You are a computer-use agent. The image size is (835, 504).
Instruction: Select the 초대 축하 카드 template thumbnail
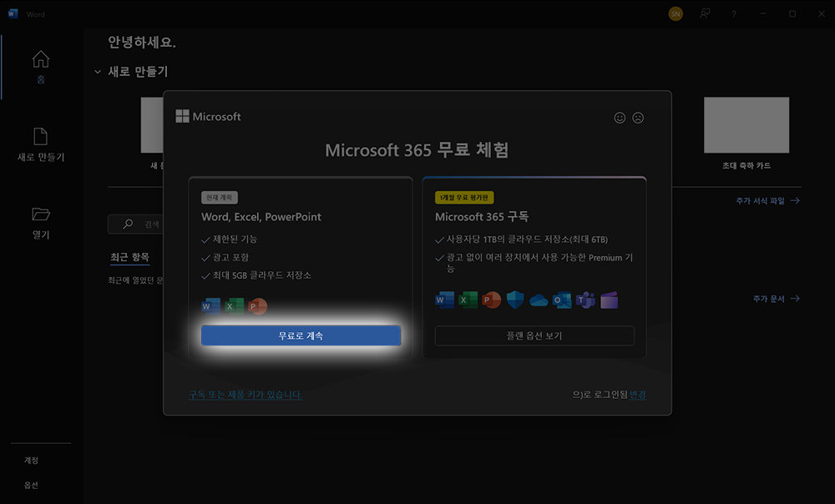746,125
